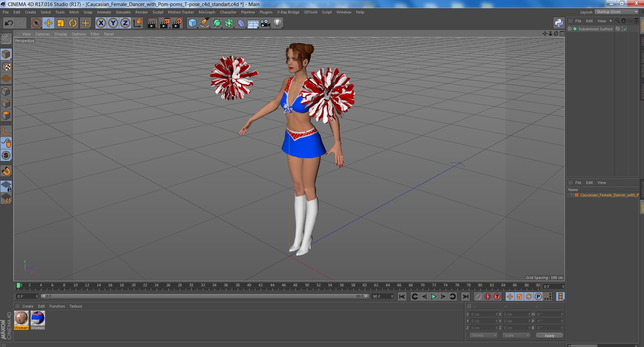Click the viewport maximize toggle icon
644x347 pixels.
562,34
